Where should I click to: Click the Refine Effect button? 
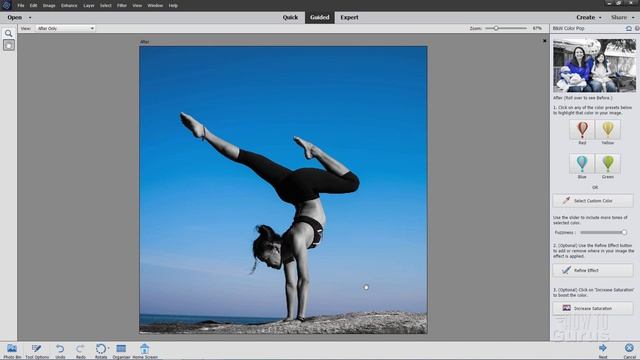[593, 270]
